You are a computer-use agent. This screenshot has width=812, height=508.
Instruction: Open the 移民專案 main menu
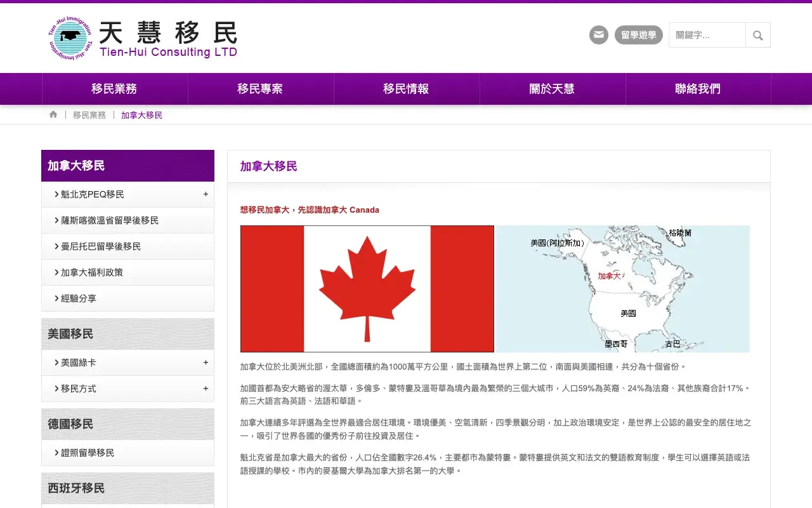261,89
